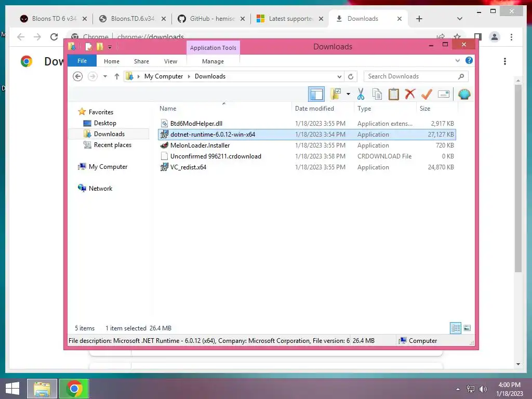Go forward with Explorer's forward arrow
532x399 pixels.
pyautogui.click(x=92, y=76)
